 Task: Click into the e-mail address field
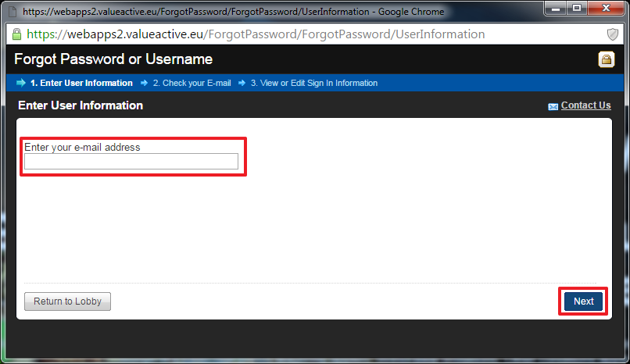click(131, 162)
